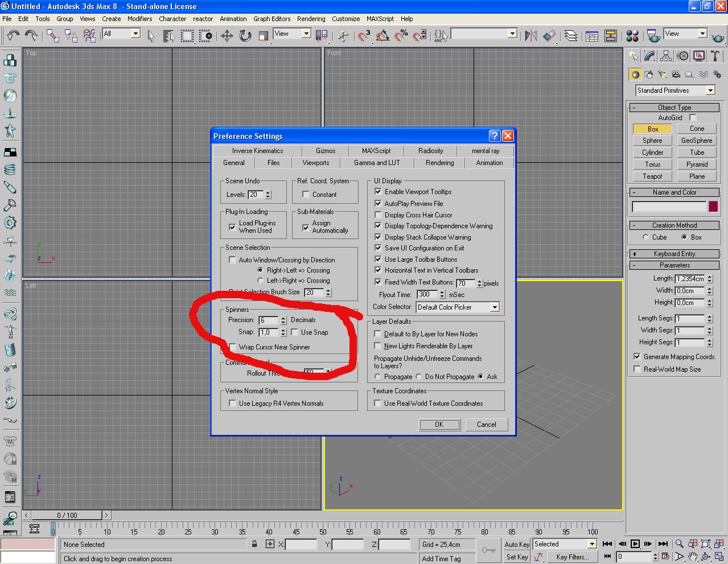Click the Key Filters button
This screenshot has height=564, width=728.
(x=573, y=557)
